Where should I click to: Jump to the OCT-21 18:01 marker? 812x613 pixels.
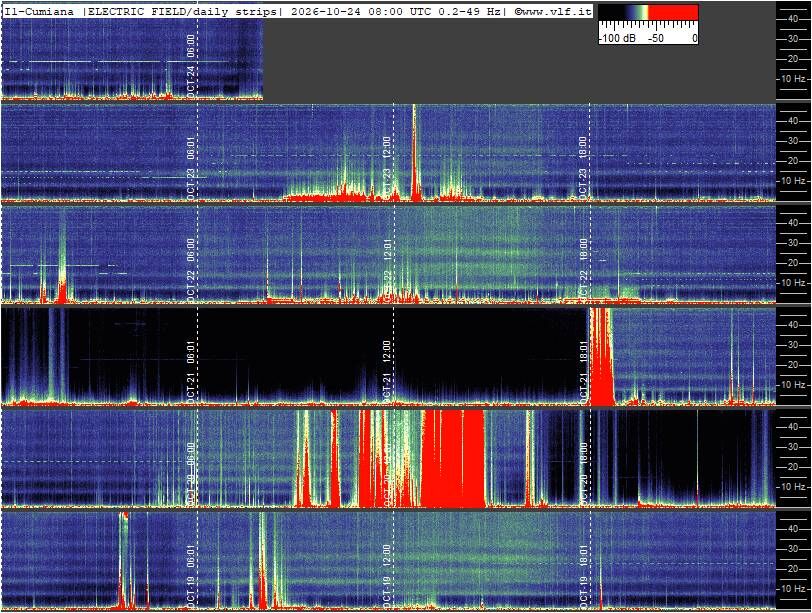click(583, 372)
